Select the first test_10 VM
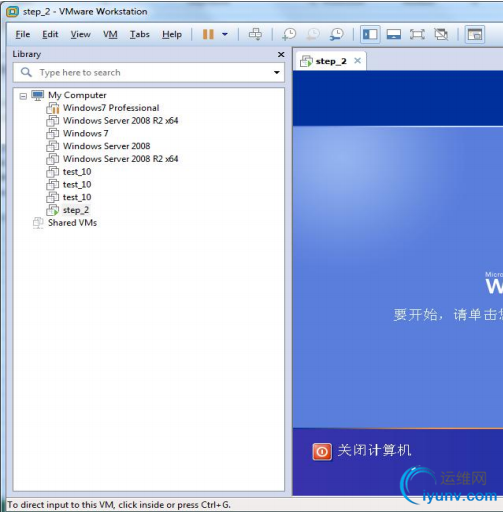The image size is (503, 512). tap(77, 172)
